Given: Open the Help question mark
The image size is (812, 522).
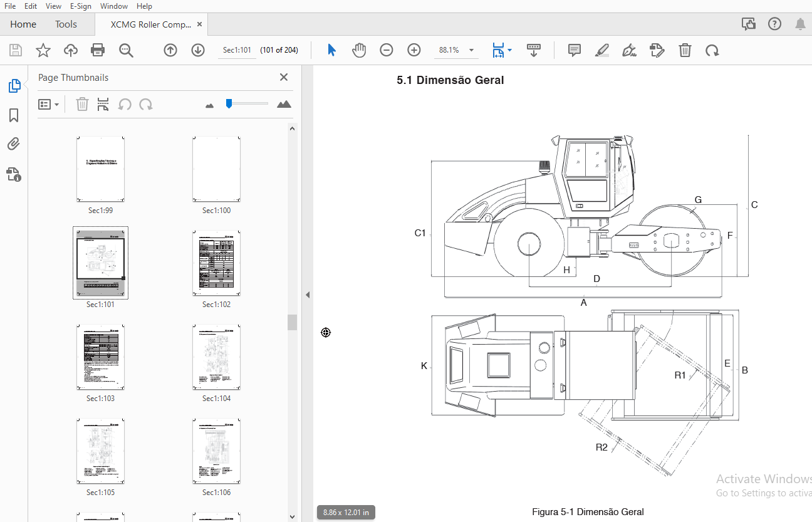Looking at the screenshot, I should tap(774, 24).
